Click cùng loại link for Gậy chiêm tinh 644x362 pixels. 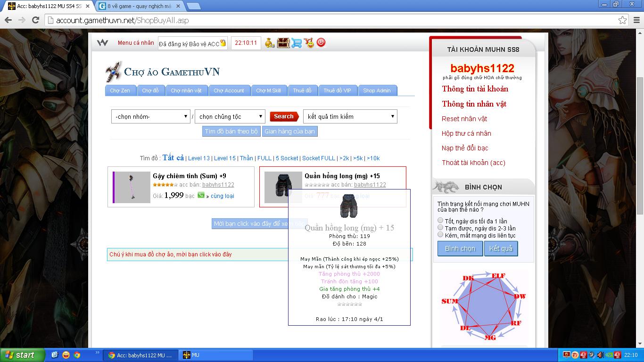click(x=223, y=196)
